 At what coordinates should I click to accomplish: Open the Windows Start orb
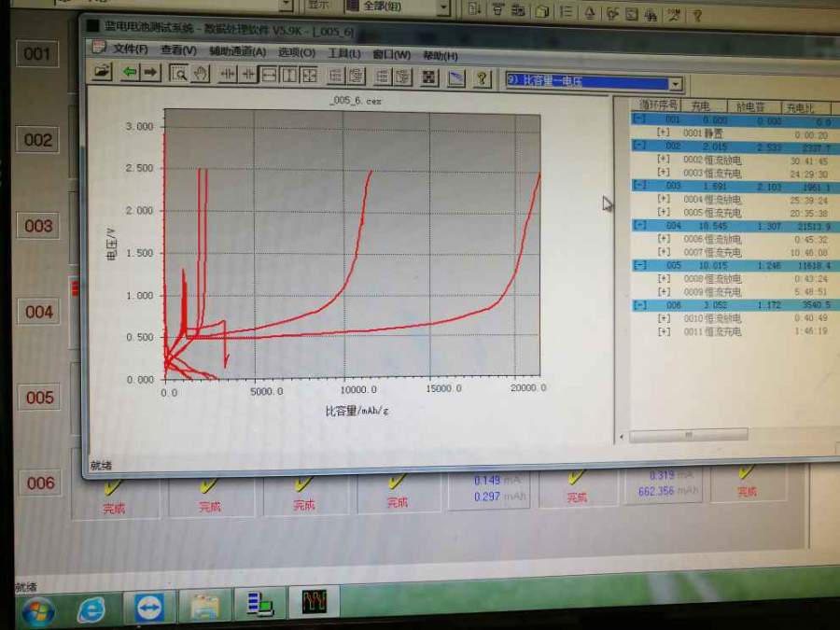tap(37, 611)
